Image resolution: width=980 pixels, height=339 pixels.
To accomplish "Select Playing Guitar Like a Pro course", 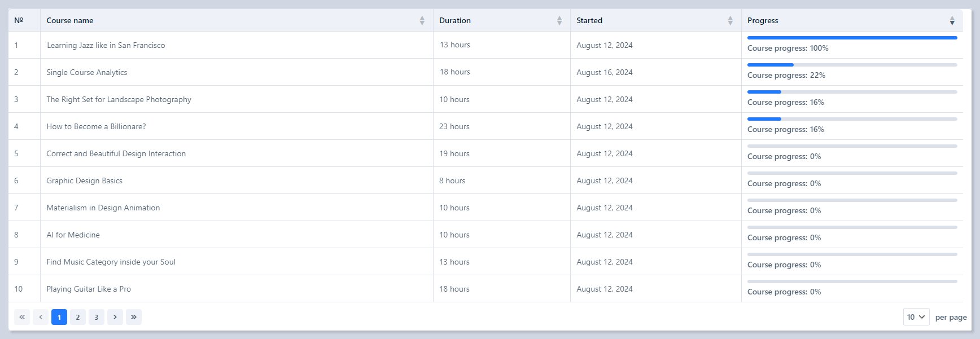I will [89, 289].
